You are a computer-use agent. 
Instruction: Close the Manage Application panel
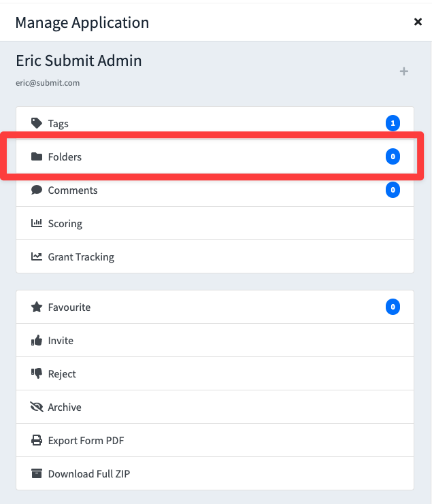418,22
